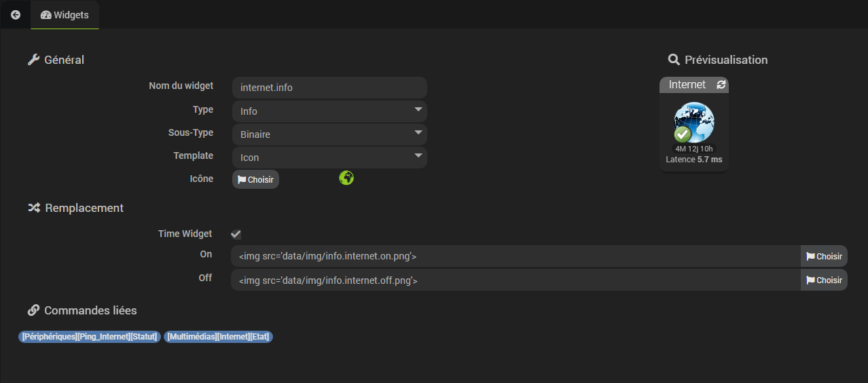The image size is (868, 383).
Task: Click the link icon beside Commandes liées
Action: click(33, 310)
